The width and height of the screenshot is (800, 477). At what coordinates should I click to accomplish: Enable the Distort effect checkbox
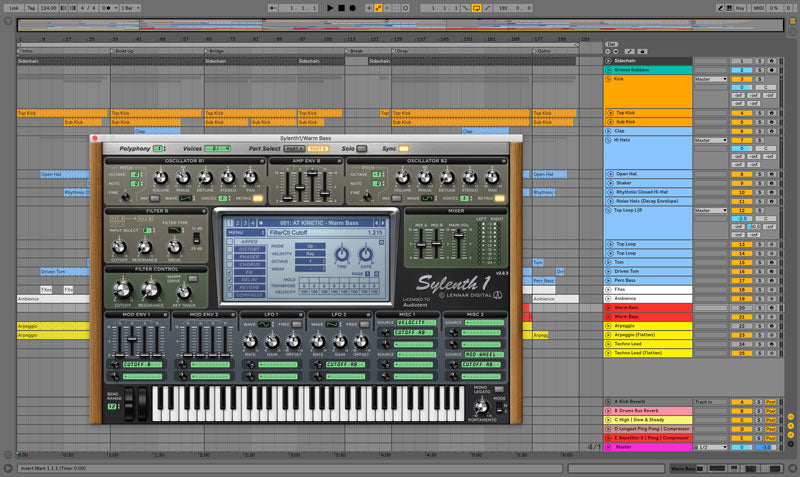229,248
